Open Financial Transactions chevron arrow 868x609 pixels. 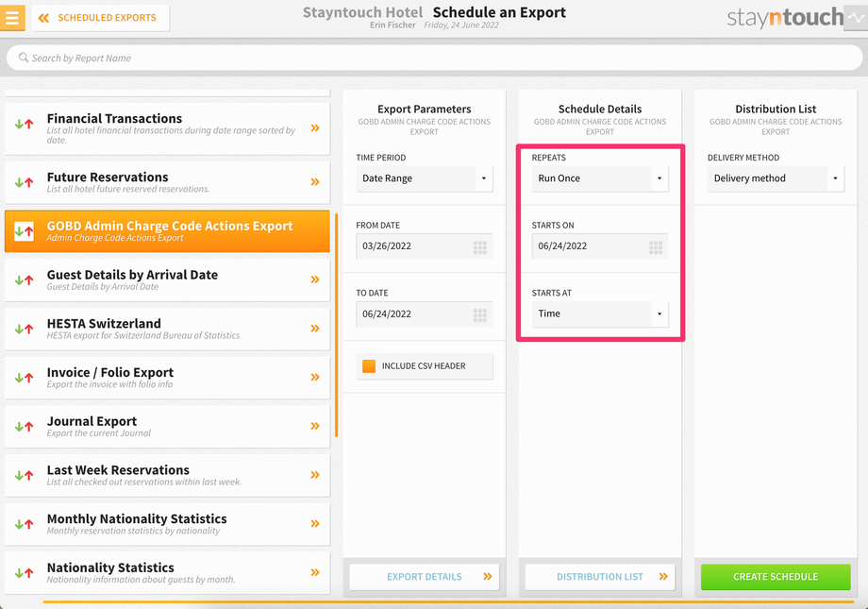pyautogui.click(x=315, y=128)
